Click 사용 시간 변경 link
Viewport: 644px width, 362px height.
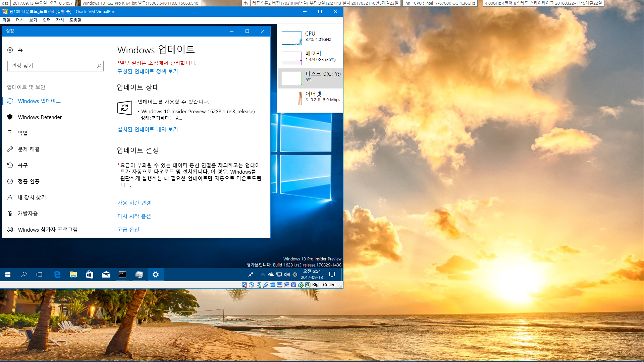click(134, 203)
